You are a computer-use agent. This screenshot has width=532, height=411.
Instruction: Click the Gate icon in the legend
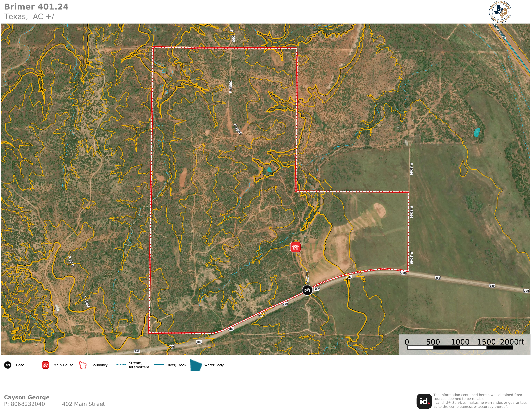(x=8, y=365)
